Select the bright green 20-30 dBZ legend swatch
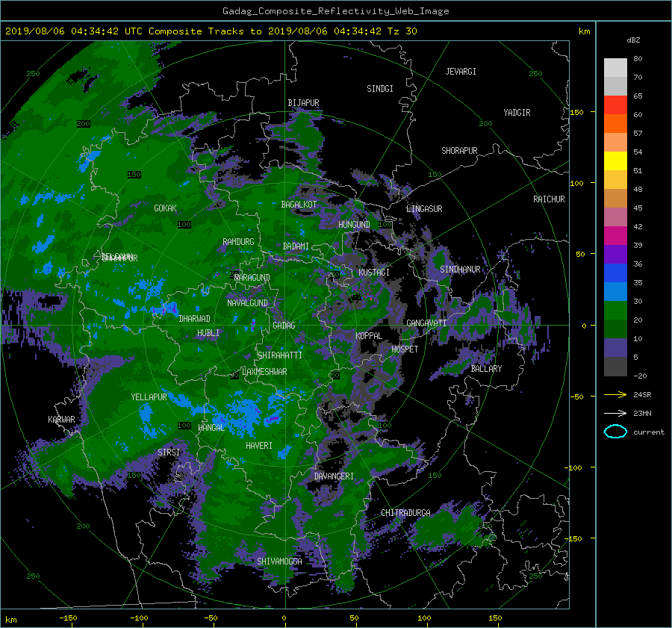 [x=615, y=310]
